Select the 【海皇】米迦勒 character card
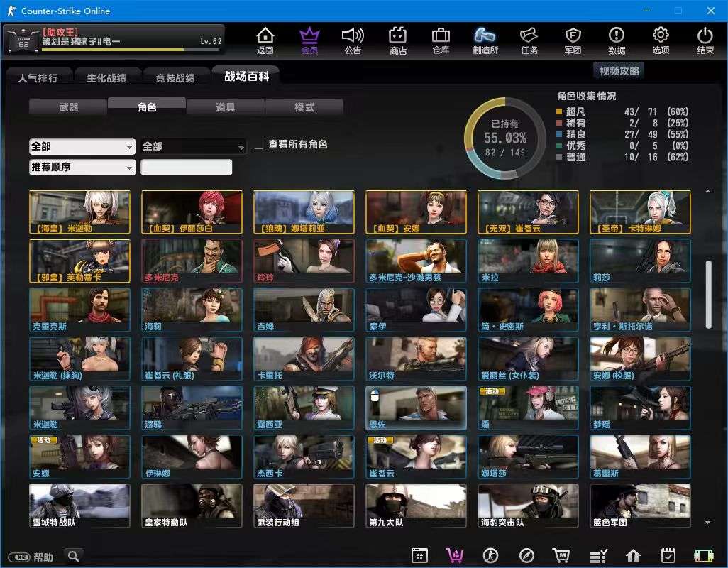The width and height of the screenshot is (728, 568). [79, 212]
